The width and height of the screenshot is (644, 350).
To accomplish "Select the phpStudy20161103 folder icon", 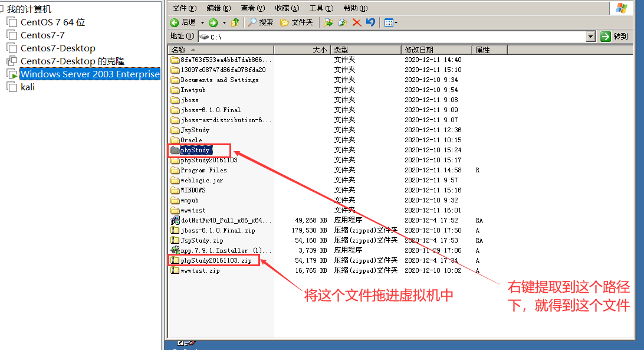I will coord(175,160).
